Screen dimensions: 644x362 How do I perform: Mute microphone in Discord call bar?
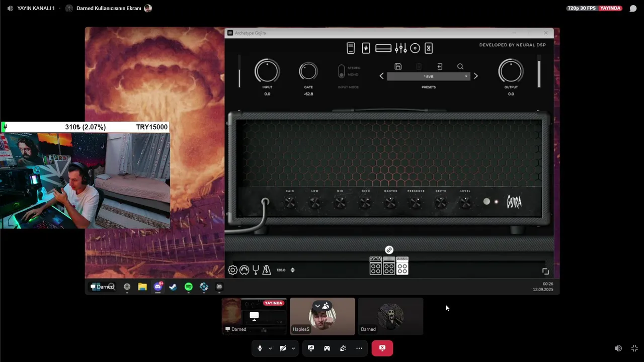click(260, 348)
